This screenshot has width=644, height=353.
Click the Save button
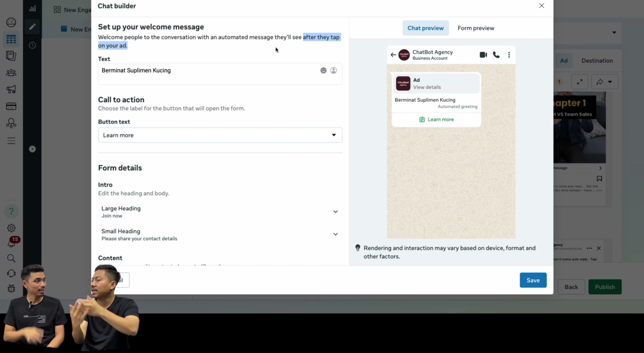coord(533,280)
